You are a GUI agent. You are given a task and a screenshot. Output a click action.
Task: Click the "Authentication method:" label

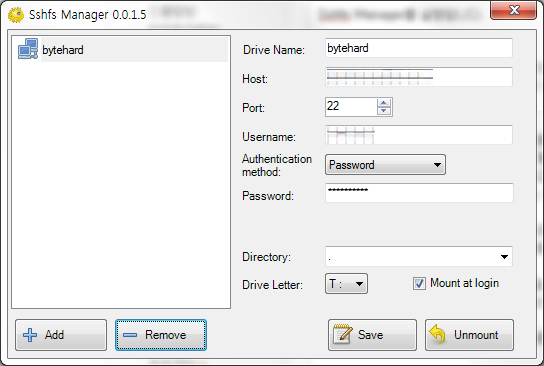click(277, 165)
